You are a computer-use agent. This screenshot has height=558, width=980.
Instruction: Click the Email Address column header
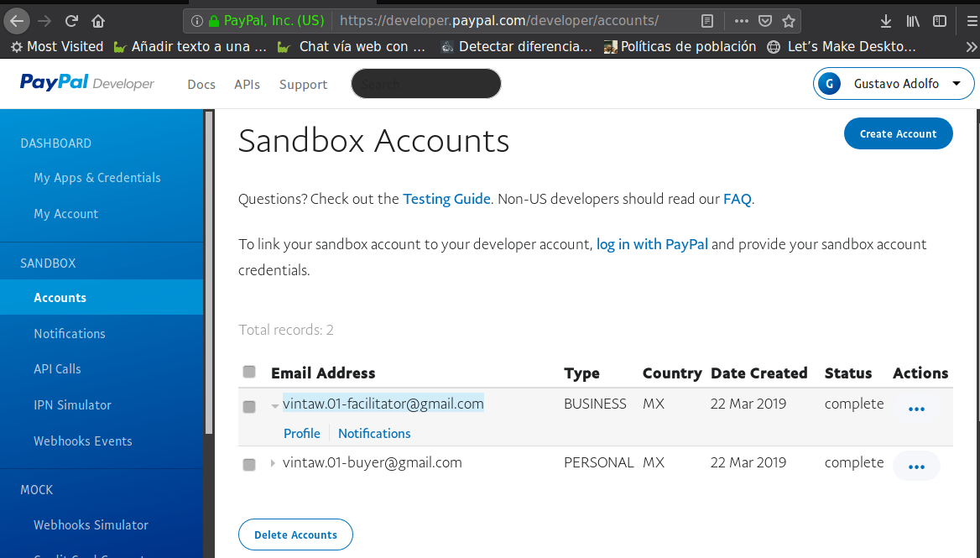click(323, 373)
